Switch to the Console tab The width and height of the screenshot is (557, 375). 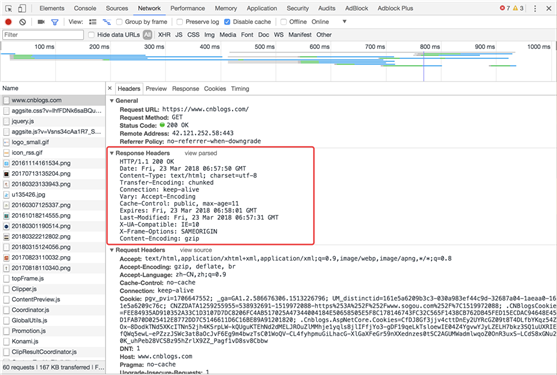click(x=85, y=8)
